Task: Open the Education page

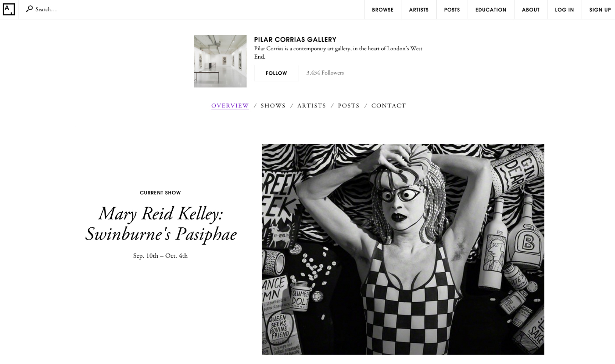Action: point(491,10)
